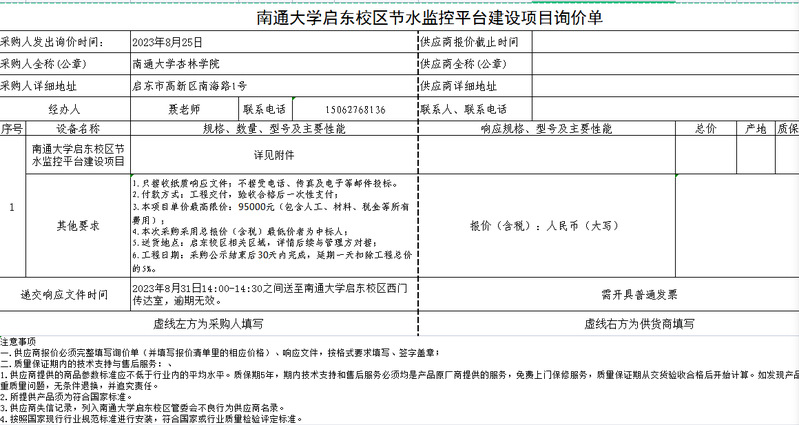Click the header cell 设备名称

click(78, 128)
